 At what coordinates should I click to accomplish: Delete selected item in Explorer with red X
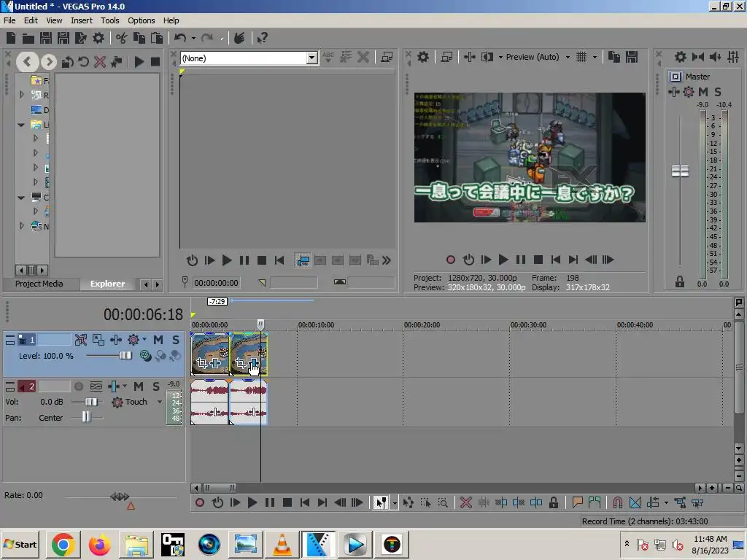(x=99, y=61)
